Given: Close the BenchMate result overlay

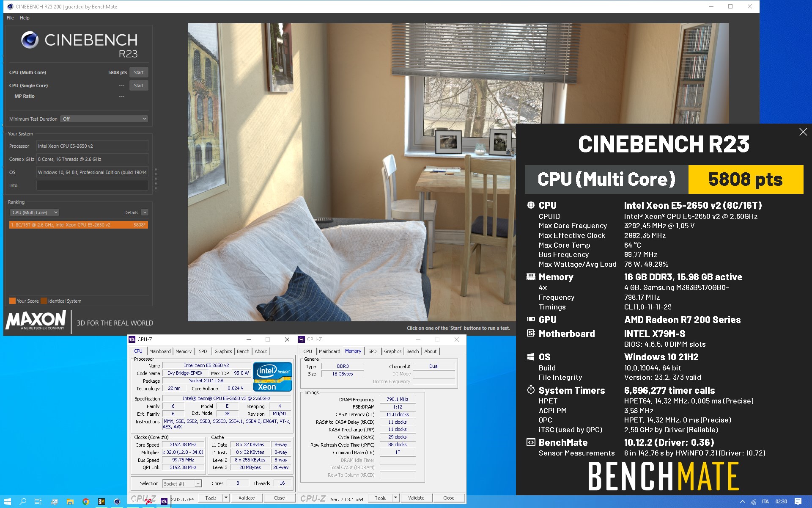Looking at the screenshot, I should [803, 132].
